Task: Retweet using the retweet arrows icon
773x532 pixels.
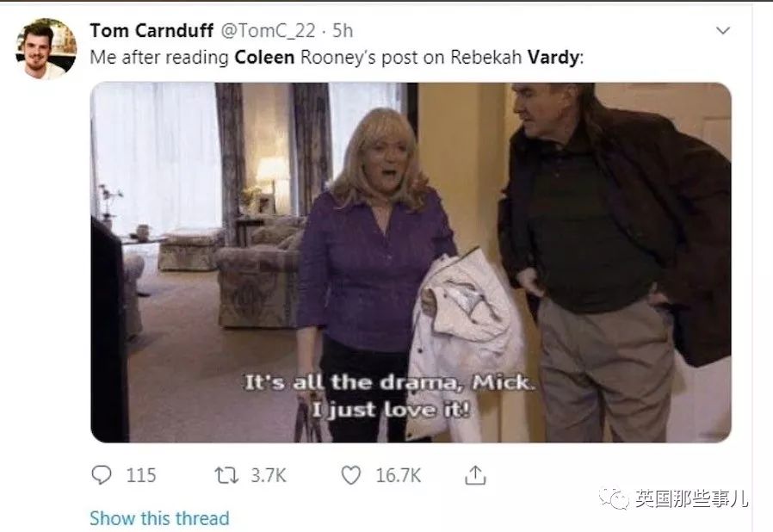Action: [x=226, y=475]
